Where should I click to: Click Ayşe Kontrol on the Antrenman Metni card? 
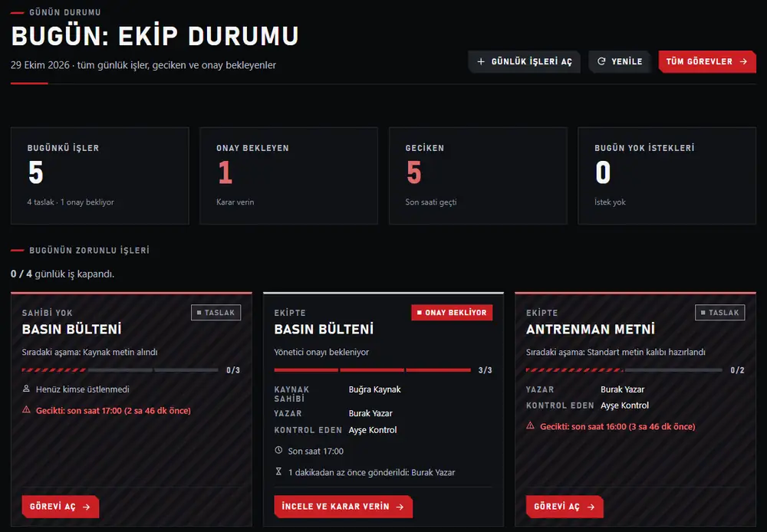(624, 406)
